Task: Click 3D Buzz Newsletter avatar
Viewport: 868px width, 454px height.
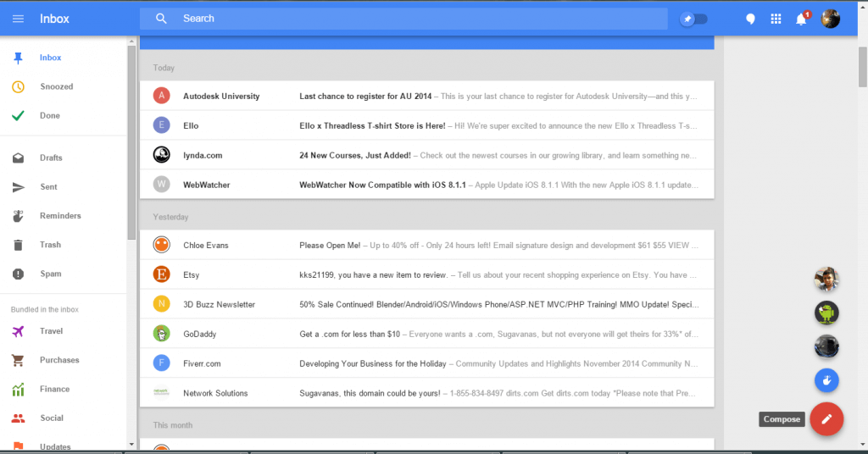Action: 162,303
